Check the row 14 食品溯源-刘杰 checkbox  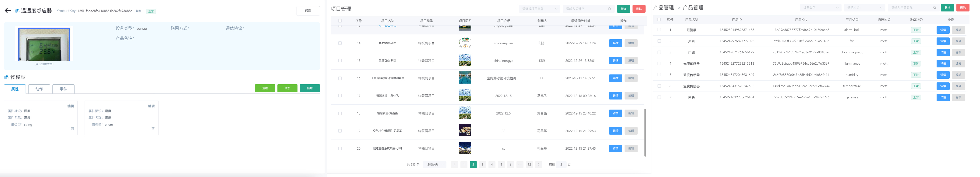tap(340, 43)
